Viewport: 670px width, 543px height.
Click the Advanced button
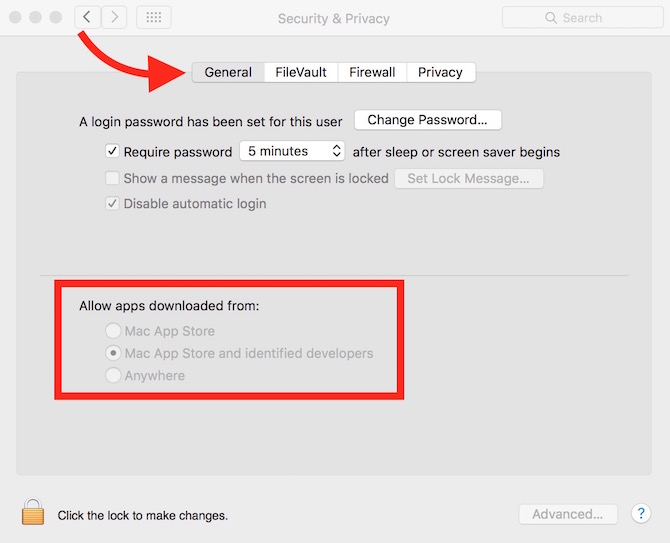click(x=567, y=514)
